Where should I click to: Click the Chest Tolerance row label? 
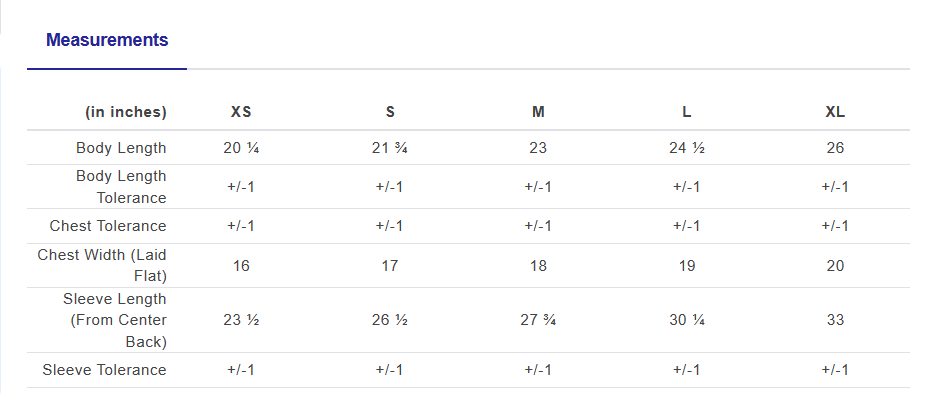tap(108, 226)
